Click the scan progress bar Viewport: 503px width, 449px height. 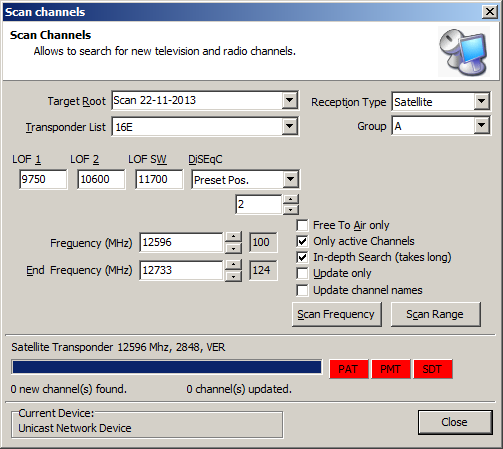(167, 367)
